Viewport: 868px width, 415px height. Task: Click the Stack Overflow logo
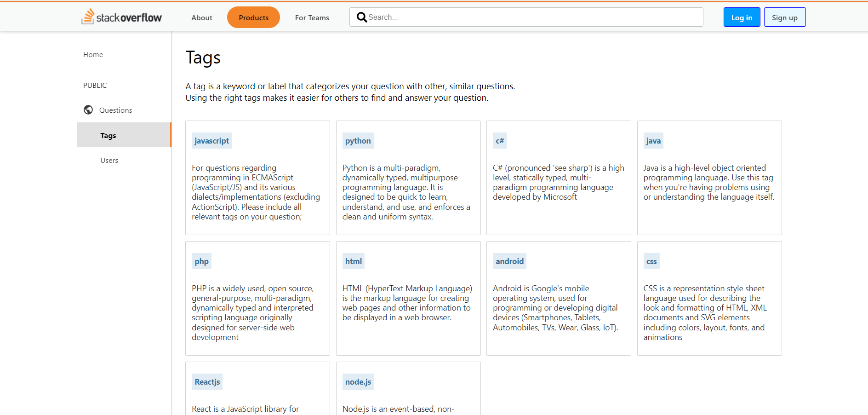click(122, 17)
